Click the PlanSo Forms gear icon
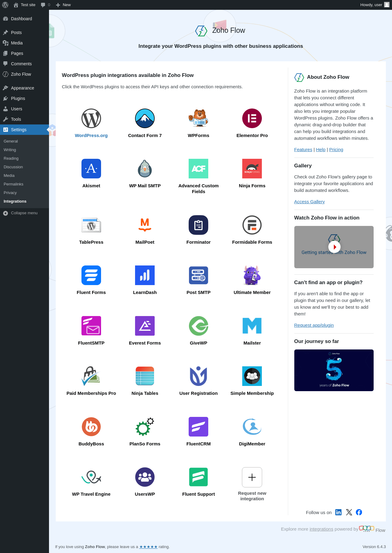Screen dimensions: 392x553 145,427
